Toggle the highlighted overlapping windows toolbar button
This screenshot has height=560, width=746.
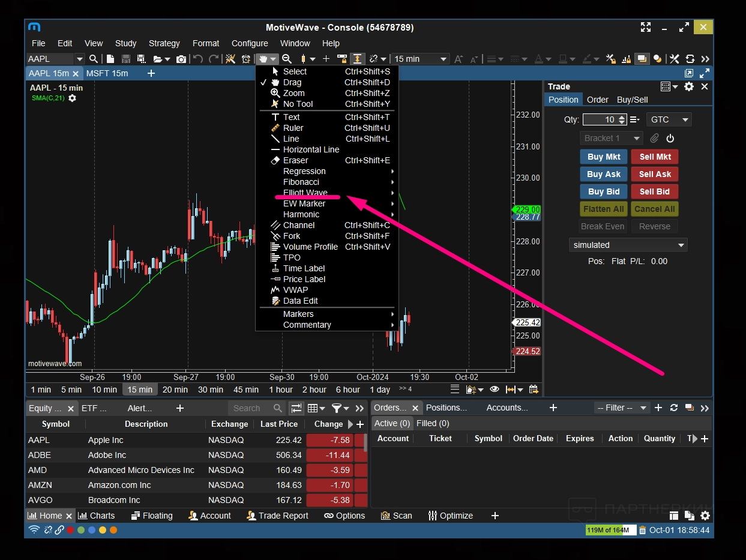point(642,59)
